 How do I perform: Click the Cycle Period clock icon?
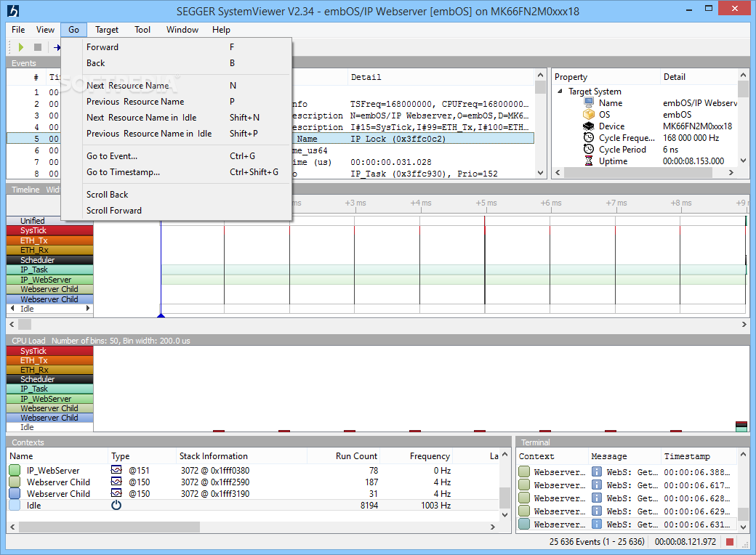pyautogui.click(x=589, y=150)
